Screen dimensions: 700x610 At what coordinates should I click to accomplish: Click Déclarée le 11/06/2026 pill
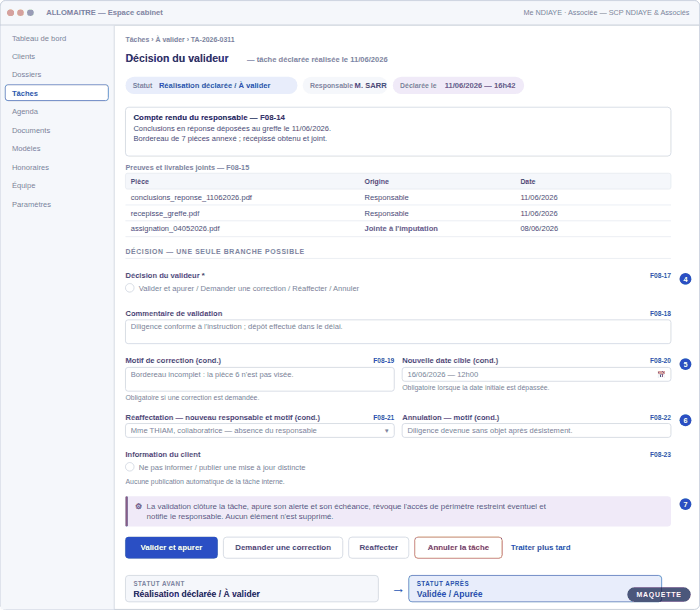pyautogui.click(x=458, y=85)
